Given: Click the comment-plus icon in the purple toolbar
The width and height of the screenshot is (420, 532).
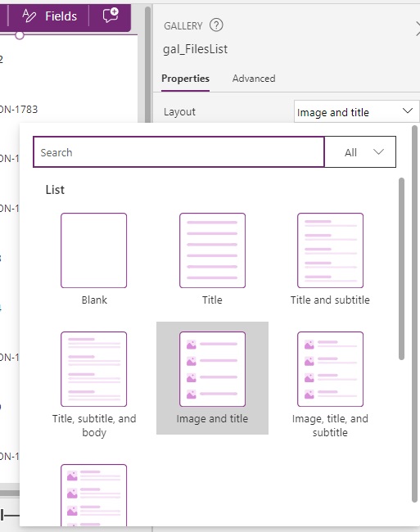Looking at the screenshot, I should point(111,16).
